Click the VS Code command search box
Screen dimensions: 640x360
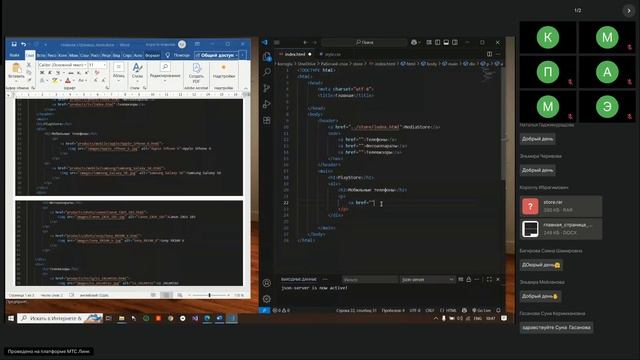364,42
